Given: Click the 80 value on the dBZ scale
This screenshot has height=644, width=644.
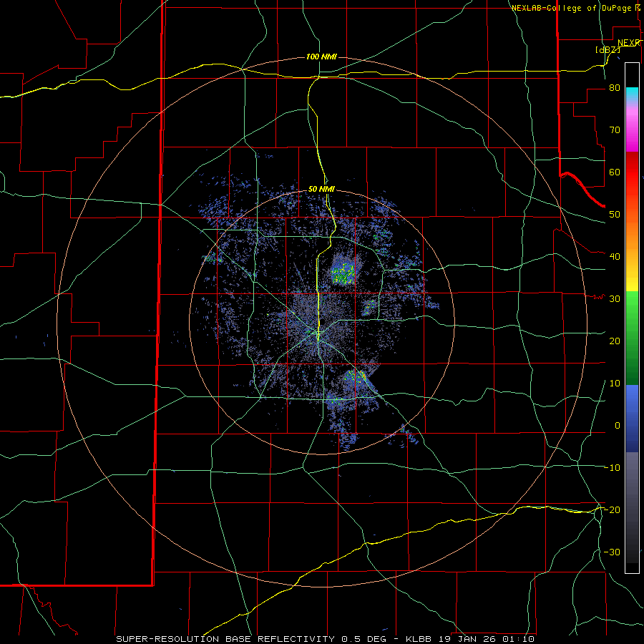Looking at the screenshot, I should click(615, 88).
